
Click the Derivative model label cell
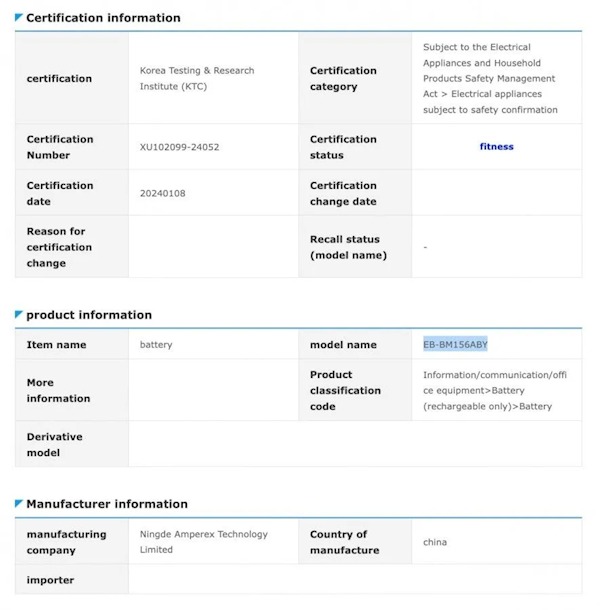pos(72,444)
